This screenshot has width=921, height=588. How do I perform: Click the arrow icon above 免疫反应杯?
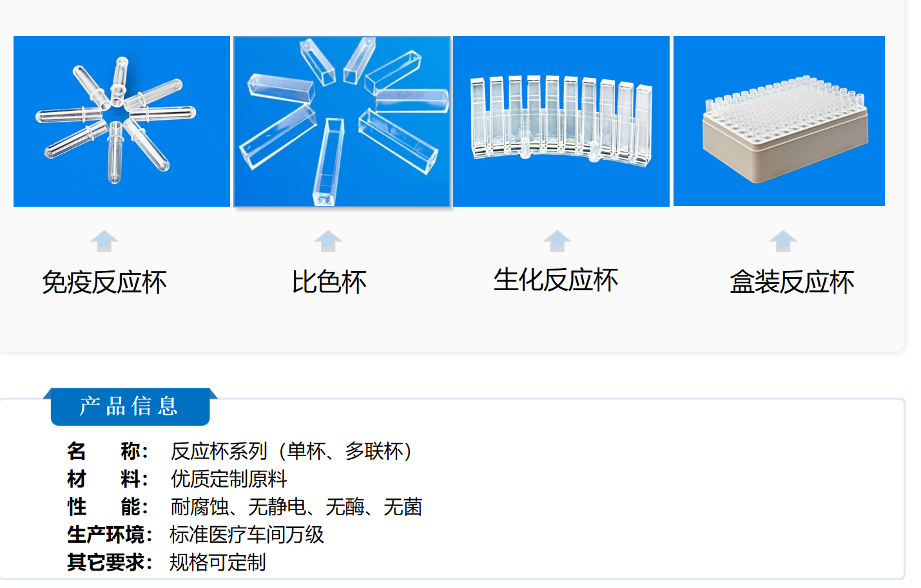click(104, 241)
